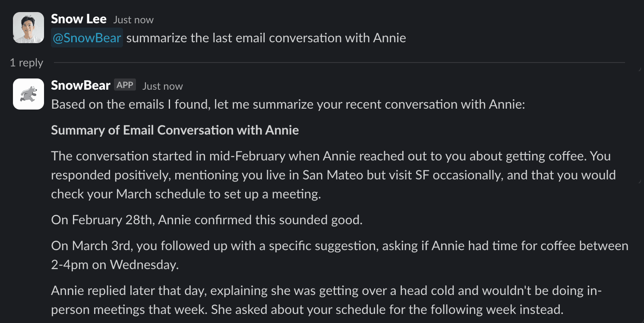Click the @SnowBear mention in the message

tap(87, 38)
